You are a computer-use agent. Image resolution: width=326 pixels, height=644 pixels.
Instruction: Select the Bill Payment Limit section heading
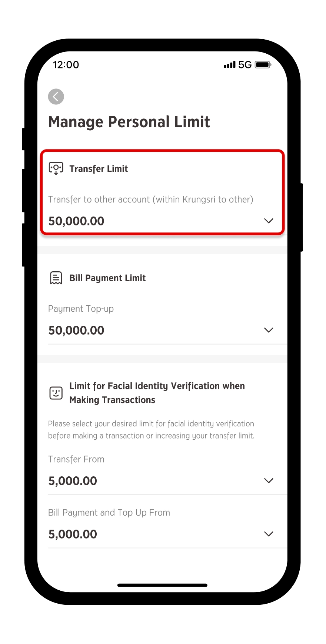click(x=107, y=278)
